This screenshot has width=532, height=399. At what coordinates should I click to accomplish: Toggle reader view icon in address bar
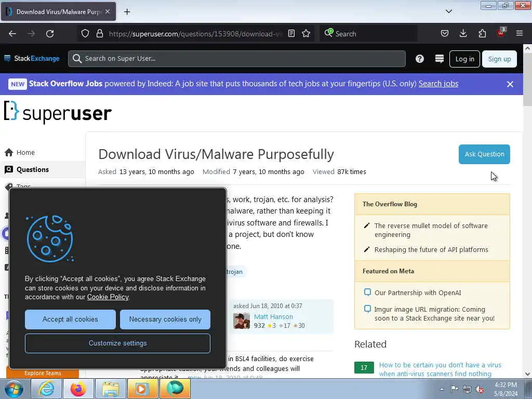click(x=291, y=34)
